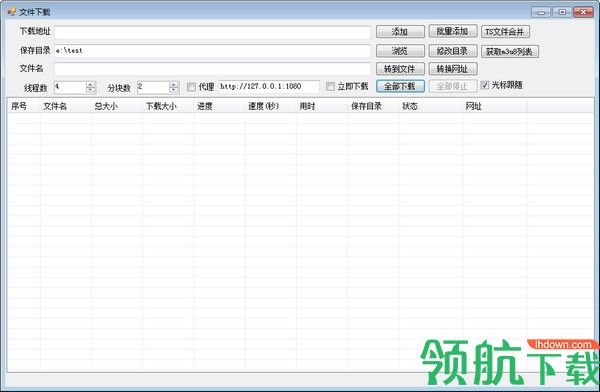Decrease the 分块数 spinner value
The height and width of the screenshot is (392, 600).
click(x=174, y=90)
